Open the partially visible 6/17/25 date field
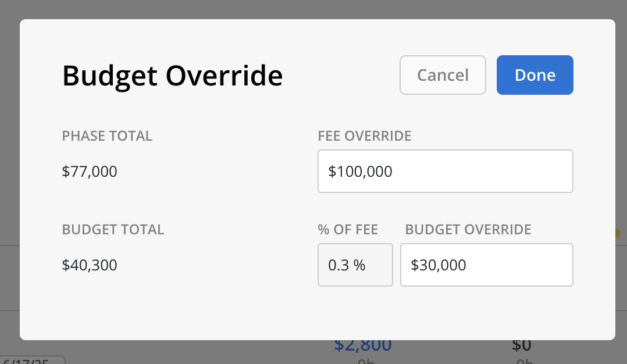The width and height of the screenshot is (627, 364). [32, 360]
